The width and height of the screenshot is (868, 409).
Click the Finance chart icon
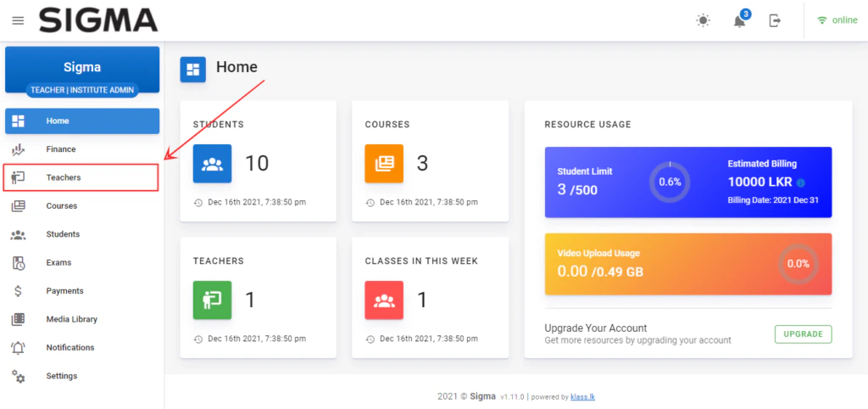tap(19, 149)
